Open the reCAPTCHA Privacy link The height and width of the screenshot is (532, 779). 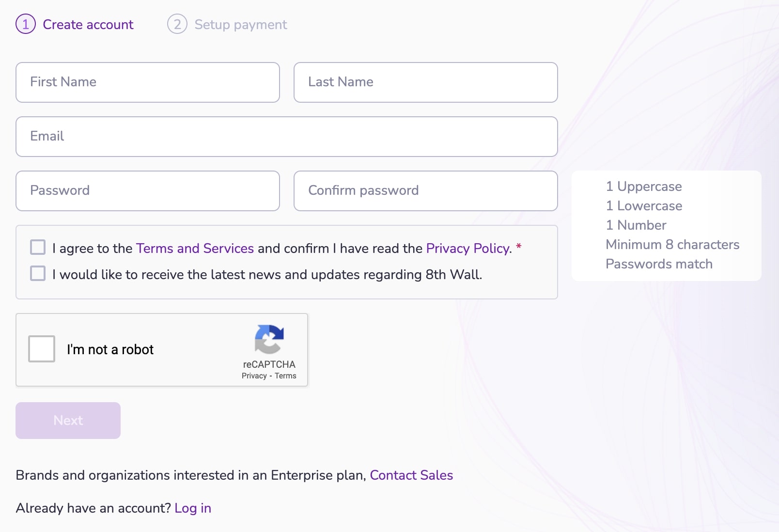[254, 376]
